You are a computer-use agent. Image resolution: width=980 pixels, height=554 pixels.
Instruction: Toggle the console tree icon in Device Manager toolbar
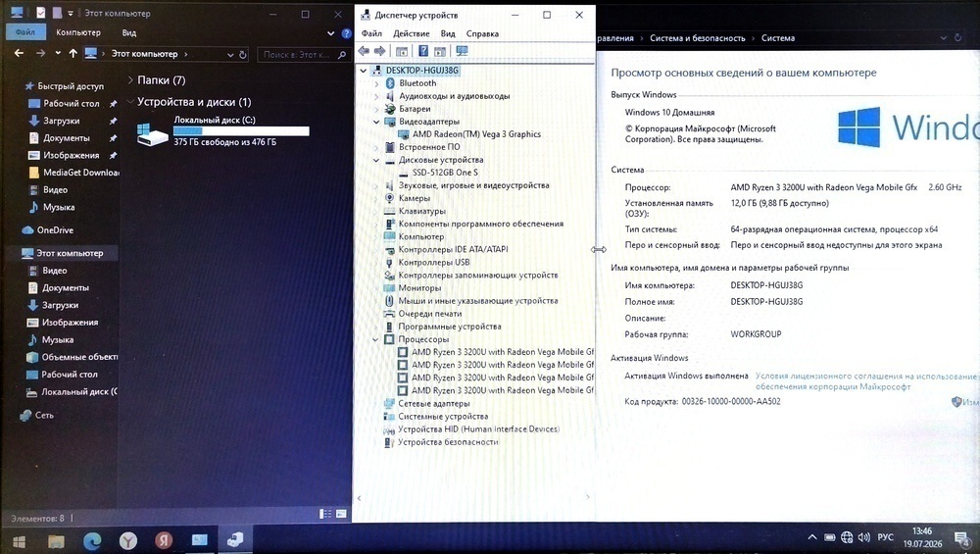click(x=402, y=51)
